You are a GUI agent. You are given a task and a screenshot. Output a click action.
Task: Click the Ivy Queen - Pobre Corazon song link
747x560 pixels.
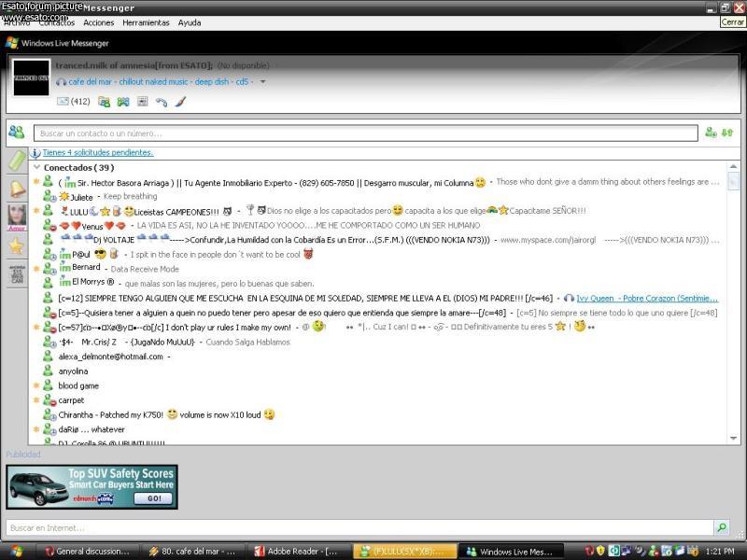pos(647,299)
